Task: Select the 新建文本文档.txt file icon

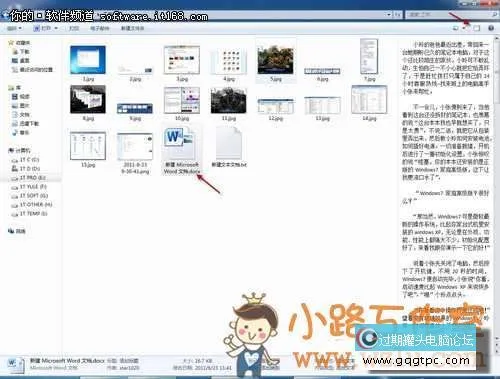Action: click(229, 143)
